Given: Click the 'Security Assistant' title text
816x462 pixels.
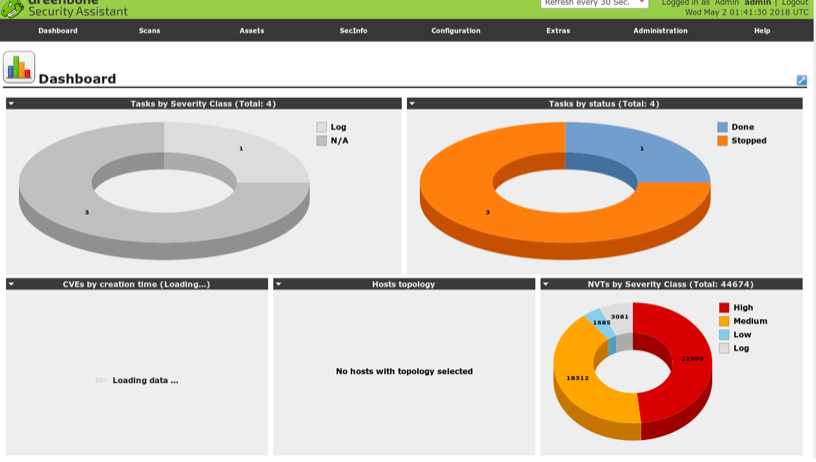Looking at the screenshot, I should [78, 11].
